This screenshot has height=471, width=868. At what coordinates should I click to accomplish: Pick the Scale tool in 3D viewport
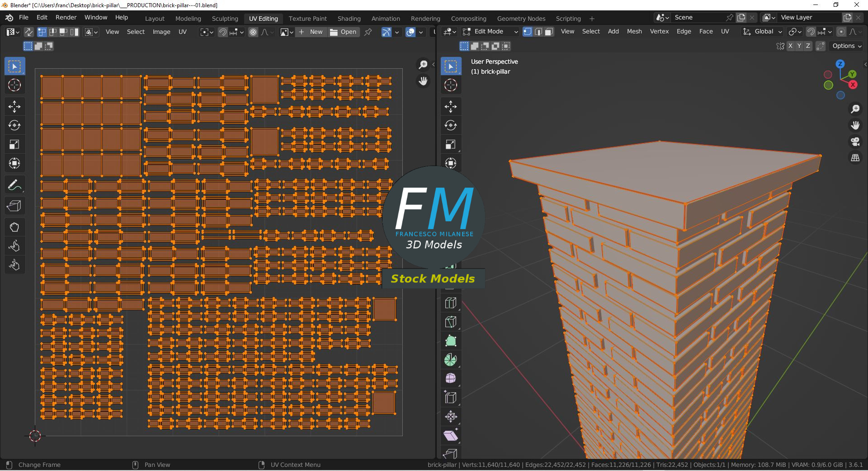pos(451,144)
